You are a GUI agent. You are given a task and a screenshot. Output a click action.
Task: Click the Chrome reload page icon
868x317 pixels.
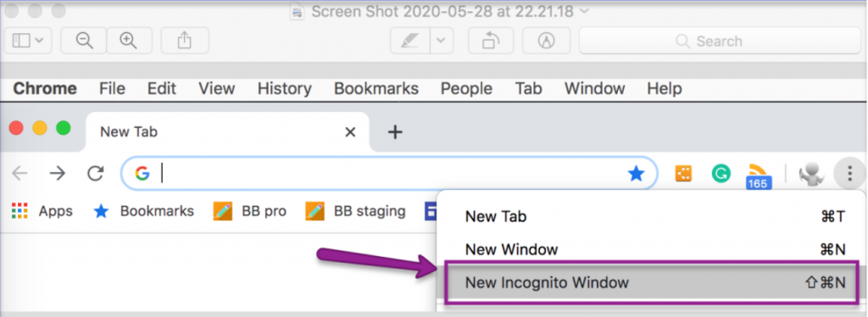(x=96, y=174)
